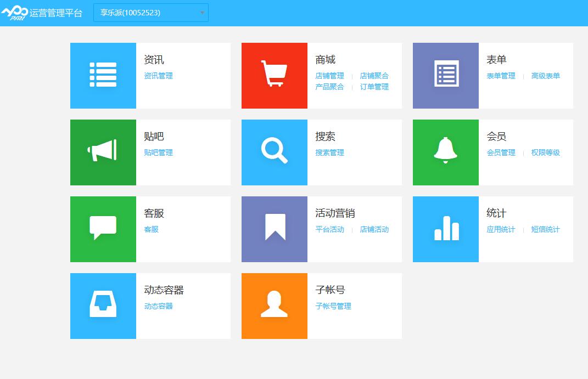Click the 客服 chat bubble icon
Screen dimensions: 588x379
(103, 229)
